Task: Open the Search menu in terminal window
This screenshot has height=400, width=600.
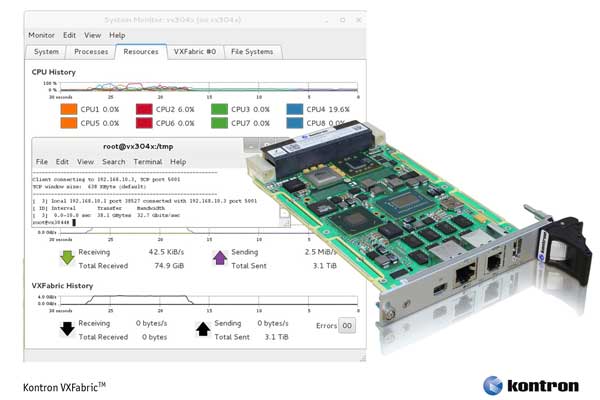Action: 114,162
